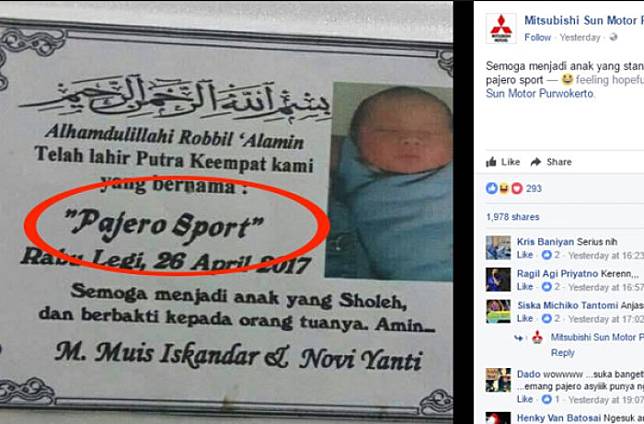Viewport: 644px width, 424px height.
Task: Open the blue Like reaction icon
Action: (491, 188)
